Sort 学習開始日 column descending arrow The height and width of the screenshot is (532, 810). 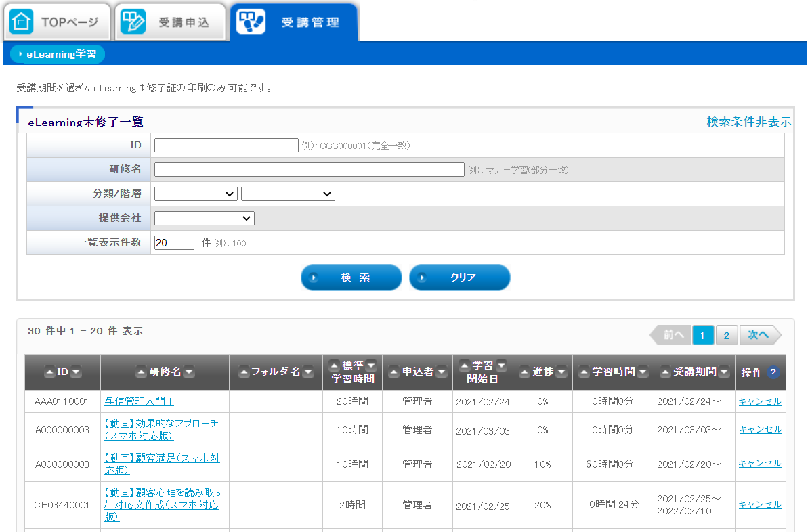click(x=501, y=365)
